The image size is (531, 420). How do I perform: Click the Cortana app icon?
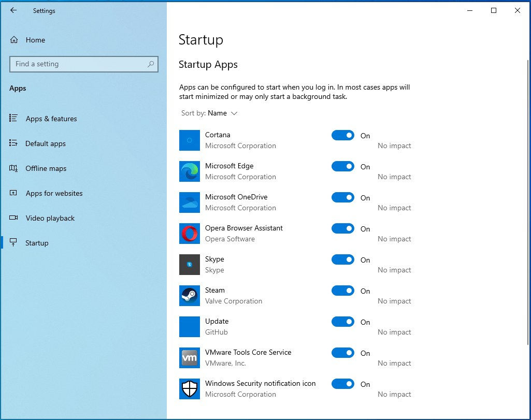(189, 140)
